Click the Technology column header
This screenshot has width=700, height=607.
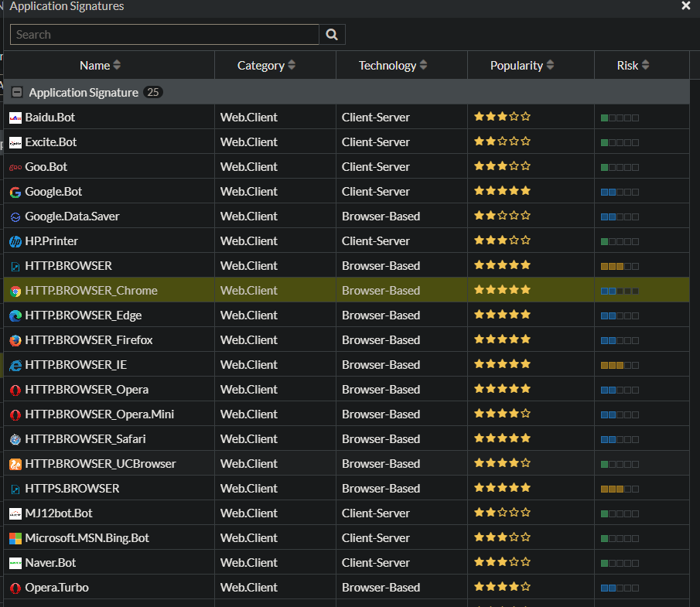coord(393,66)
